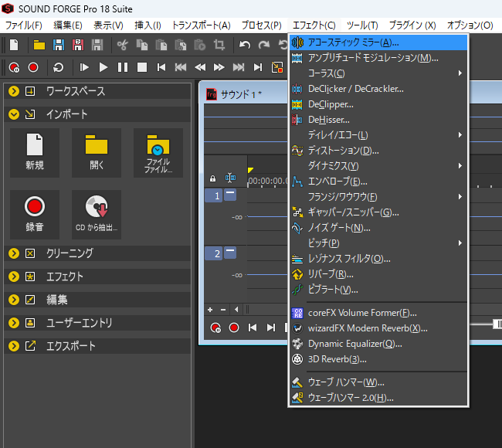Expand the エフェクト panel section
This screenshot has height=448, width=502.
14,277
